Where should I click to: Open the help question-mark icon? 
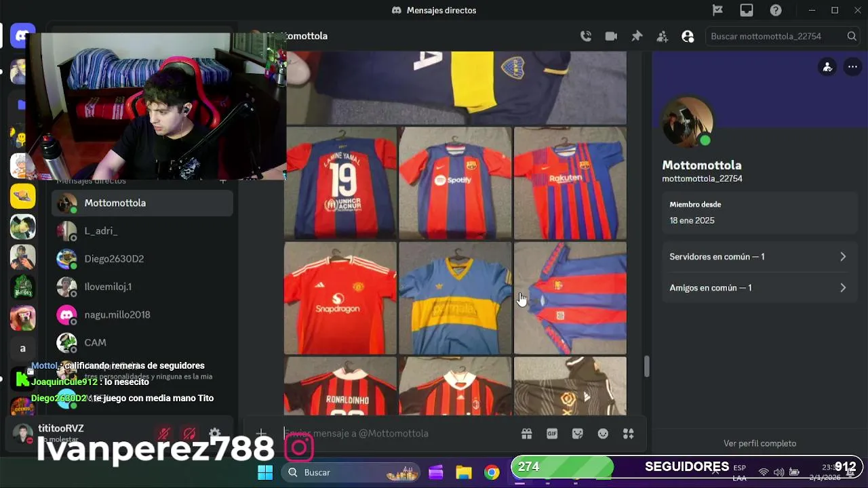pyautogui.click(x=776, y=10)
